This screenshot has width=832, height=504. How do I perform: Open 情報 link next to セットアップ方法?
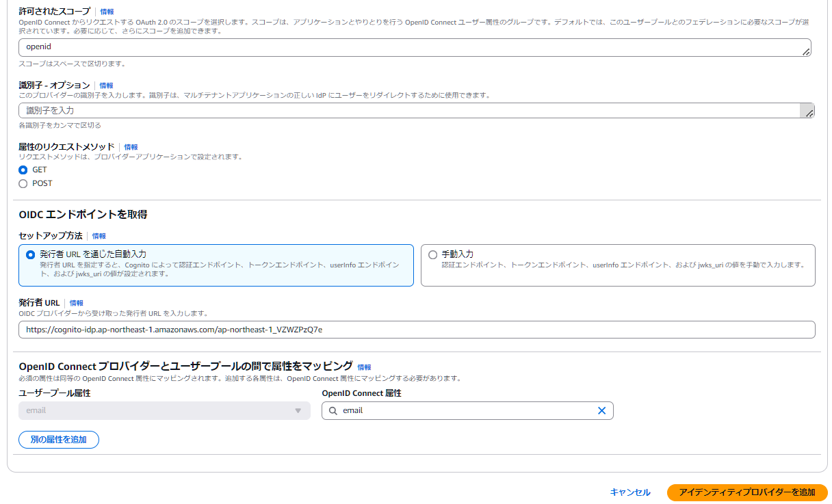pyautogui.click(x=99, y=236)
